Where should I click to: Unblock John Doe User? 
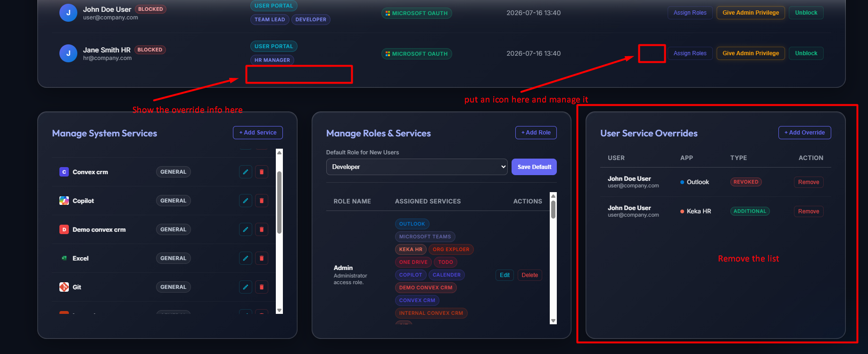806,13
